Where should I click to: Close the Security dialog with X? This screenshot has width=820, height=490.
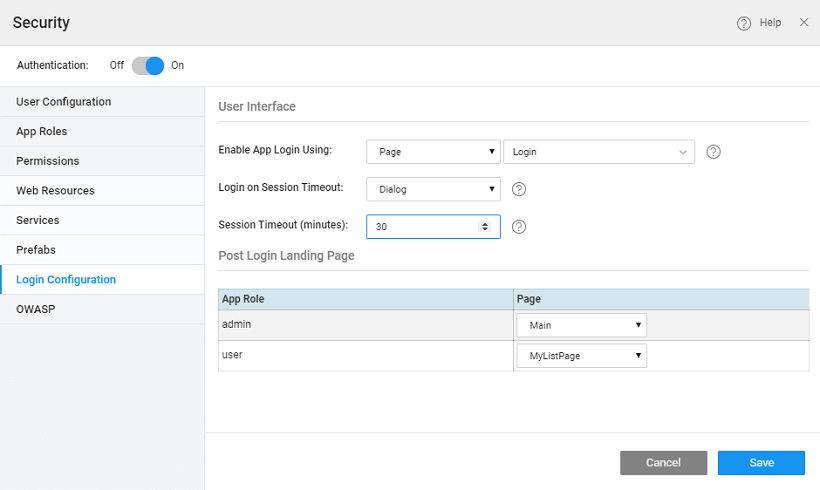[804, 22]
